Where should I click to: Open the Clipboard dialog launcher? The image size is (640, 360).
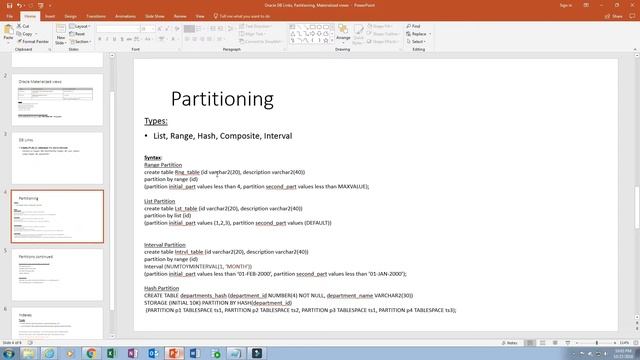coord(50,49)
